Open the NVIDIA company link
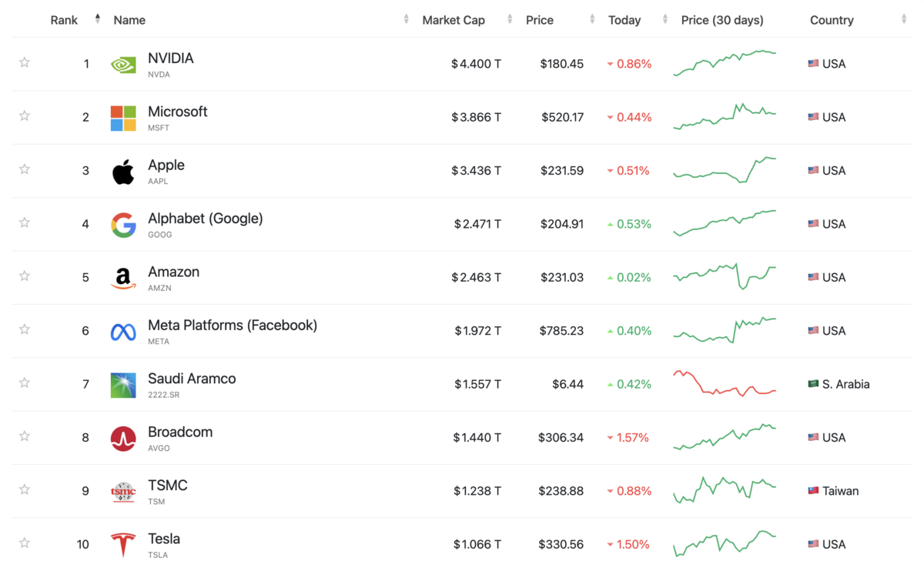The height and width of the screenshot is (571, 924). coord(171,58)
